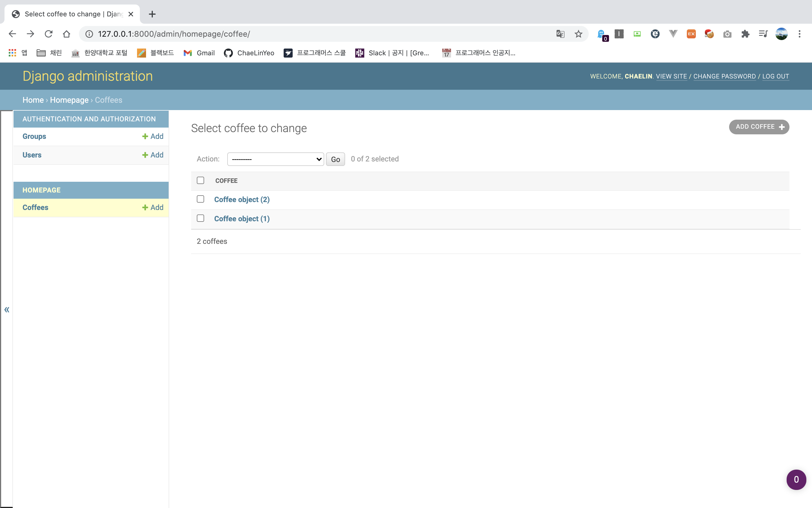
Task: Open the cookie extension icon
Action: pyautogui.click(x=709, y=34)
